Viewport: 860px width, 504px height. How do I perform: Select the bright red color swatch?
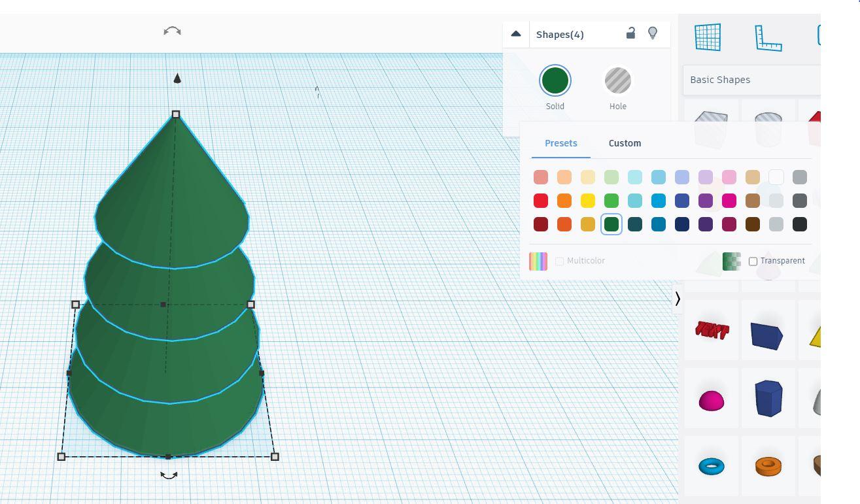coord(541,201)
